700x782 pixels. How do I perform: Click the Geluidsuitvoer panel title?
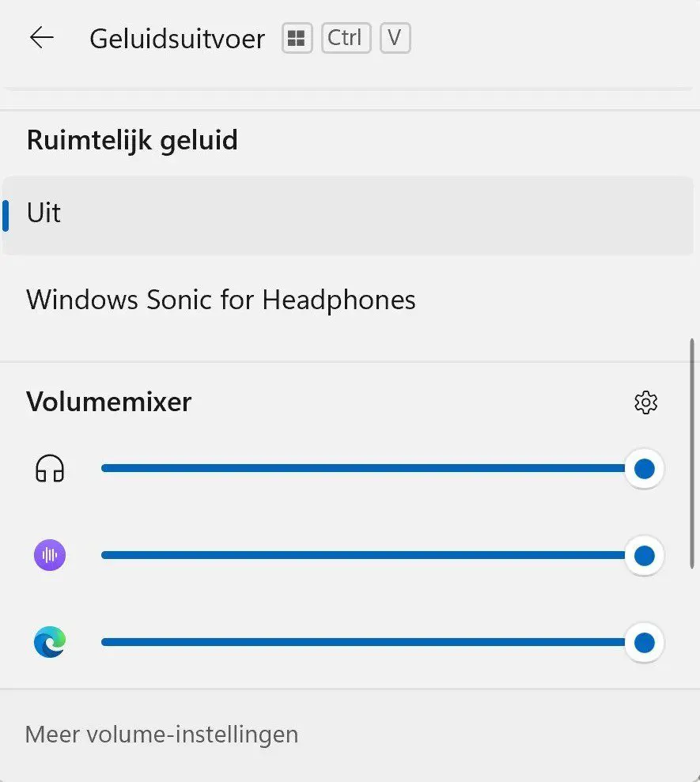point(177,39)
